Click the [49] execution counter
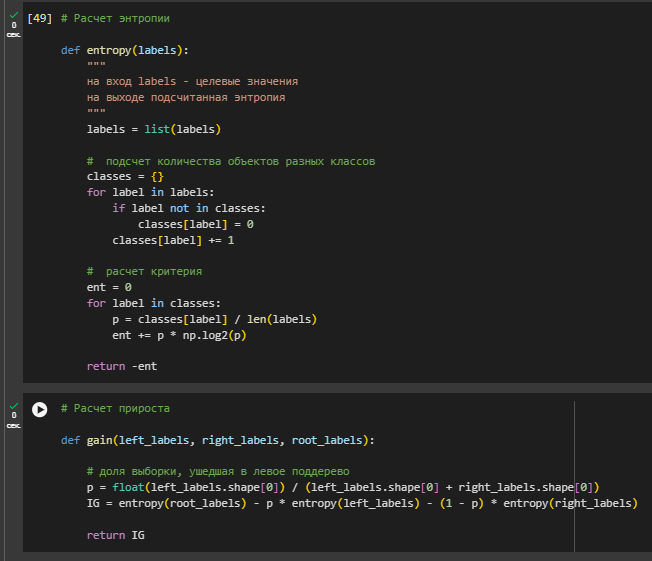The width and height of the screenshot is (652, 561). (x=40, y=18)
